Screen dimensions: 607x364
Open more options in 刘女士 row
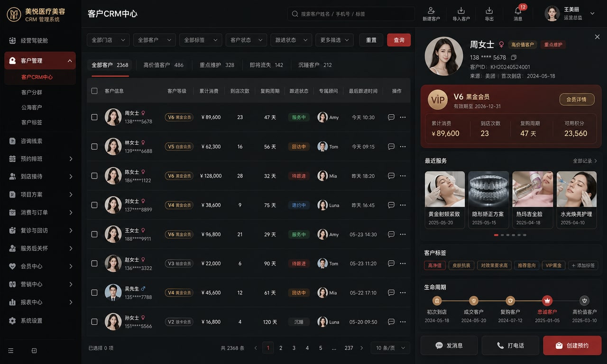pyautogui.click(x=403, y=205)
